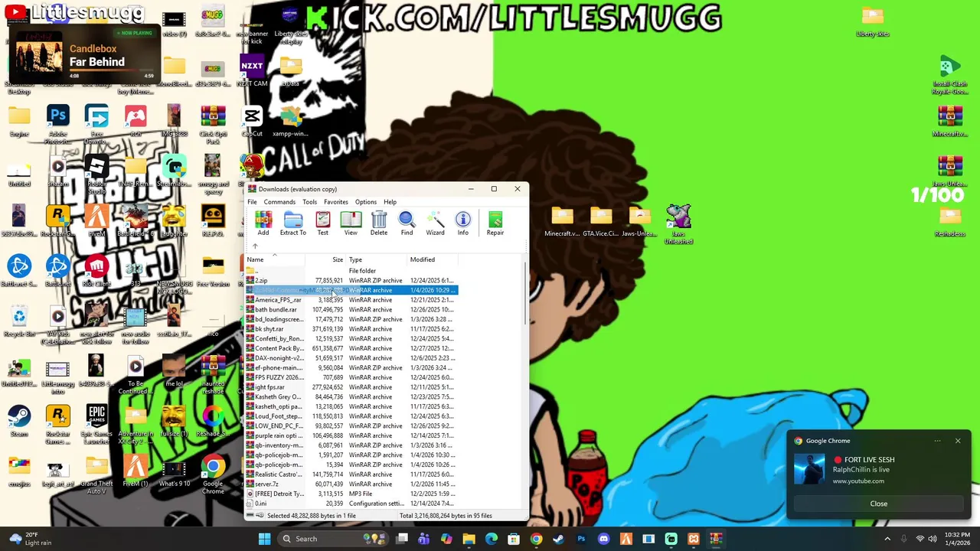This screenshot has height=551, width=980.
Task: Select the '..' parent File folder row
Action: (x=351, y=271)
